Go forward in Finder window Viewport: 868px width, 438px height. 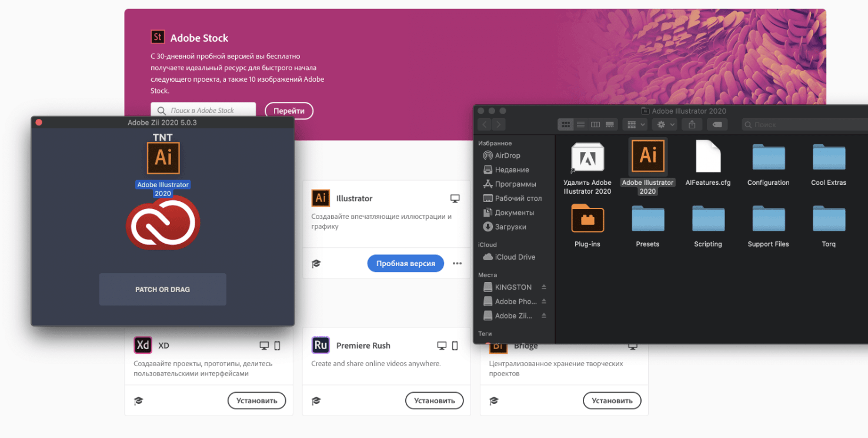[499, 125]
